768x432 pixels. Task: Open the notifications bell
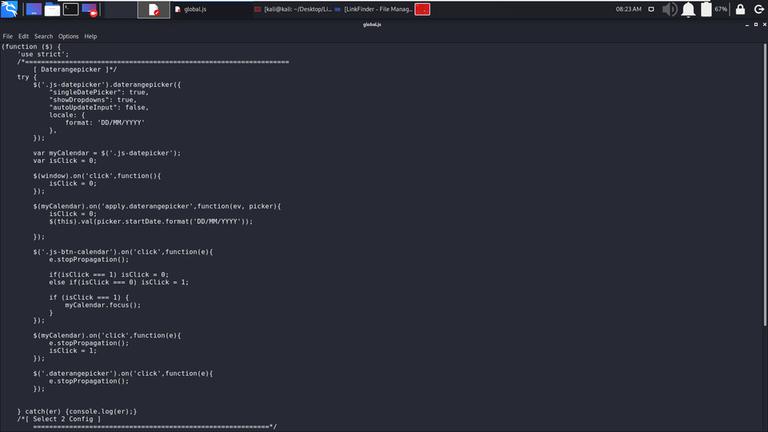(x=688, y=9)
